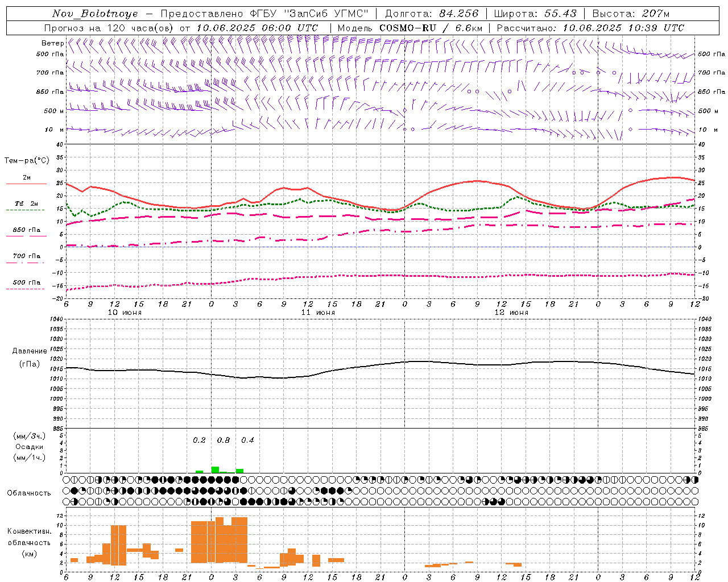
Task: Click the elevation label 'Высота: 207м'
Action: tap(631, 14)
